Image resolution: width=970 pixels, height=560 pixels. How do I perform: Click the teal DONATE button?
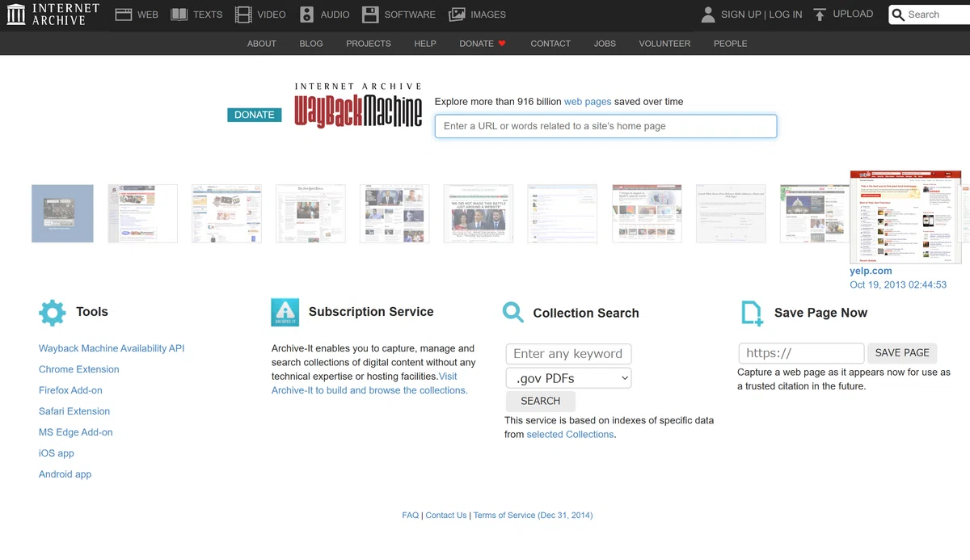pos(255,115)
